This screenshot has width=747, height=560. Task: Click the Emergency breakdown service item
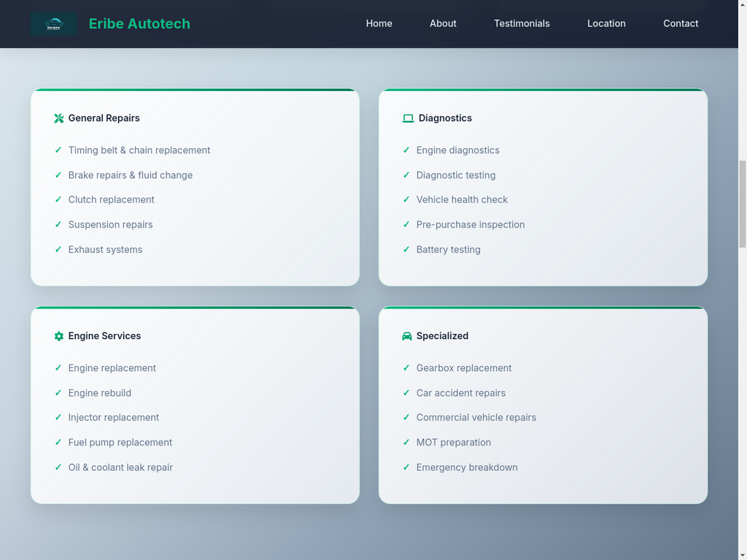pyautogui.click(x=467, y=467)
